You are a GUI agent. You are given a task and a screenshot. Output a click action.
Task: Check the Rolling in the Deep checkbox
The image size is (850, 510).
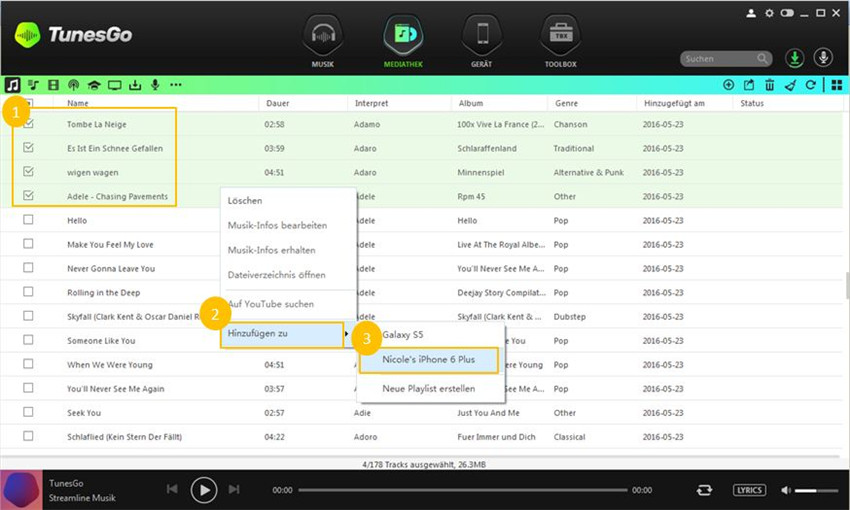(28, 292)
